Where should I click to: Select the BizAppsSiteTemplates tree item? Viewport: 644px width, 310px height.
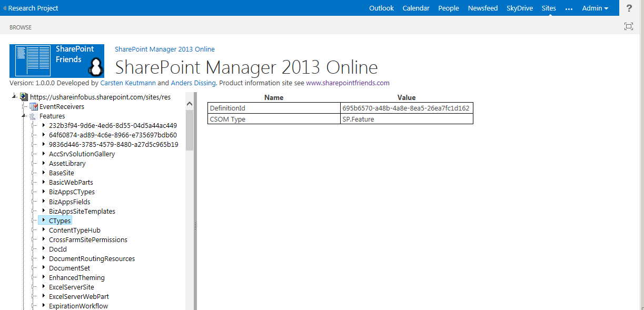pyautogui.click(x=82, y=211)
